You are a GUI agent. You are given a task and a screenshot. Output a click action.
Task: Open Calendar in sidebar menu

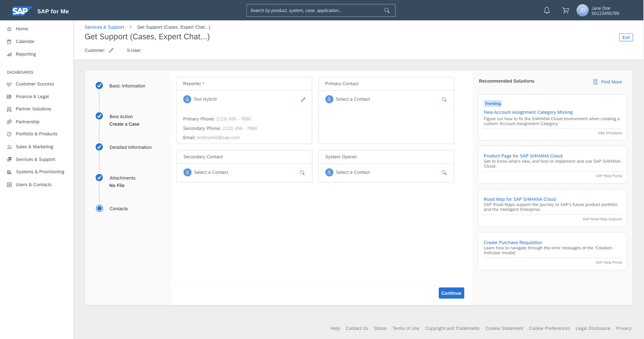[25, 41]
